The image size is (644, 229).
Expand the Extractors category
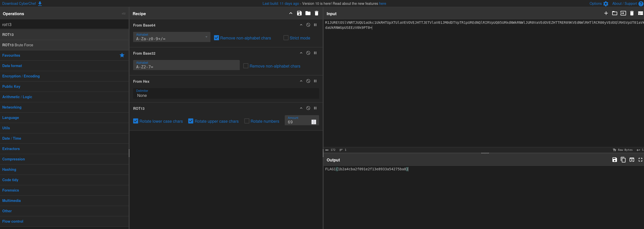(64, 149)
